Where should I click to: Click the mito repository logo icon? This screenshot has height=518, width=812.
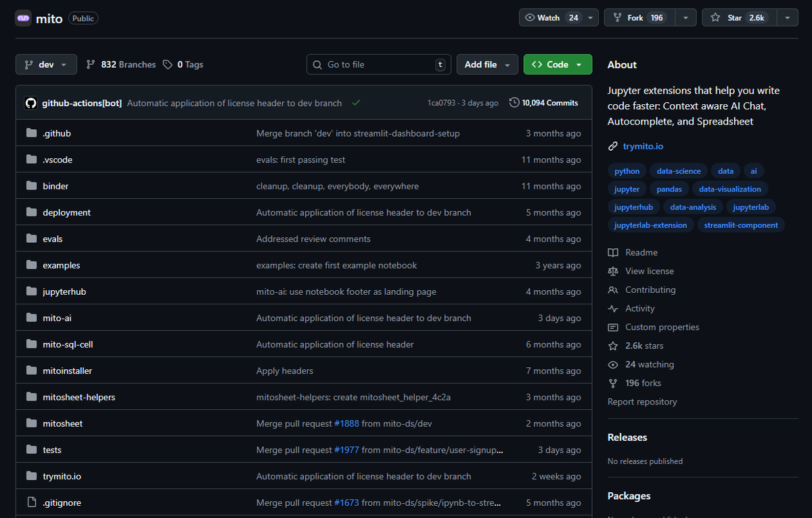[23, 18]
